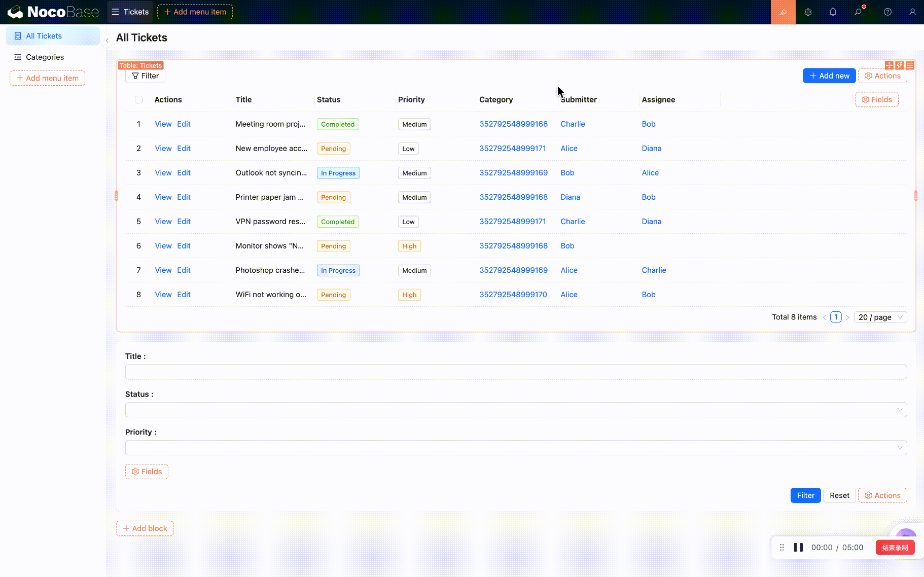Click the Title filter input field
Image resolution: width=924 pixels, height=577 pixels.
(x=516, y=372)
